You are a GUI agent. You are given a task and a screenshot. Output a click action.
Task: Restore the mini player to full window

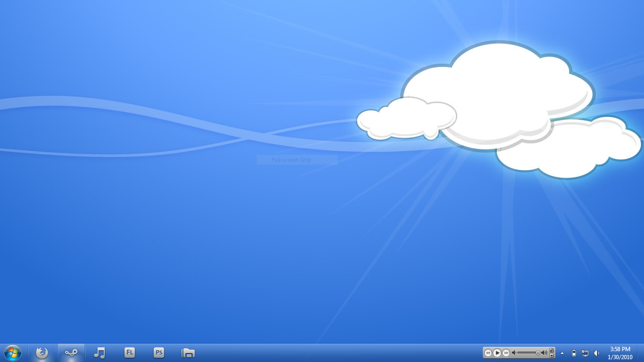[x=552, y=350]
